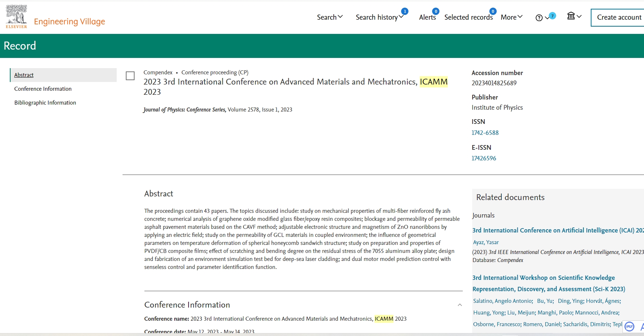Click author link Osborne, Francesco
This screenshot has height=336, width=644.
pyautogui.click(x=497, y=324)
